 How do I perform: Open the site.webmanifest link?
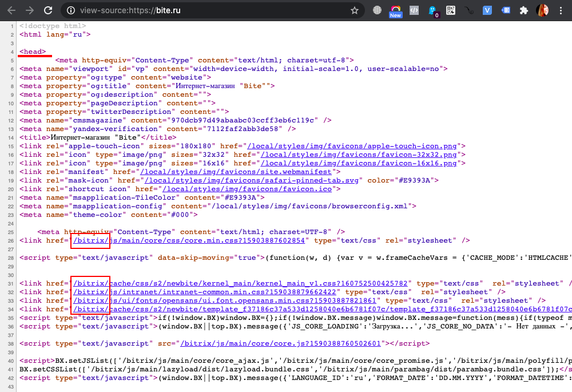236,172
